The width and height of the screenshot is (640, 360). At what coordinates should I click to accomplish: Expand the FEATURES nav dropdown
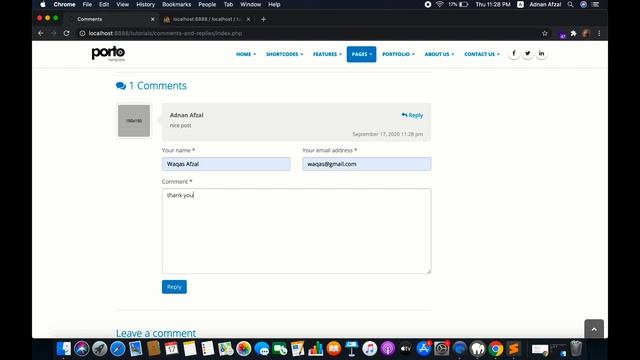tap(327, 54)
